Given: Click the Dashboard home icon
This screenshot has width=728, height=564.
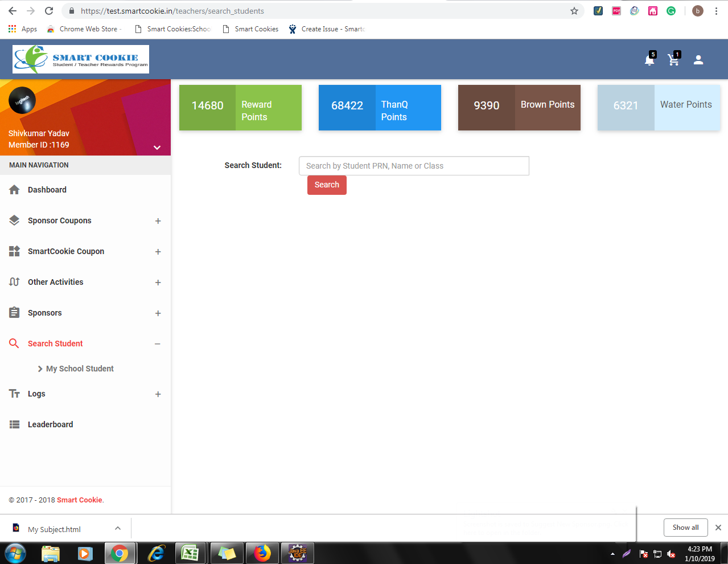Looking at the screenshot, I should tap(15, 190).
